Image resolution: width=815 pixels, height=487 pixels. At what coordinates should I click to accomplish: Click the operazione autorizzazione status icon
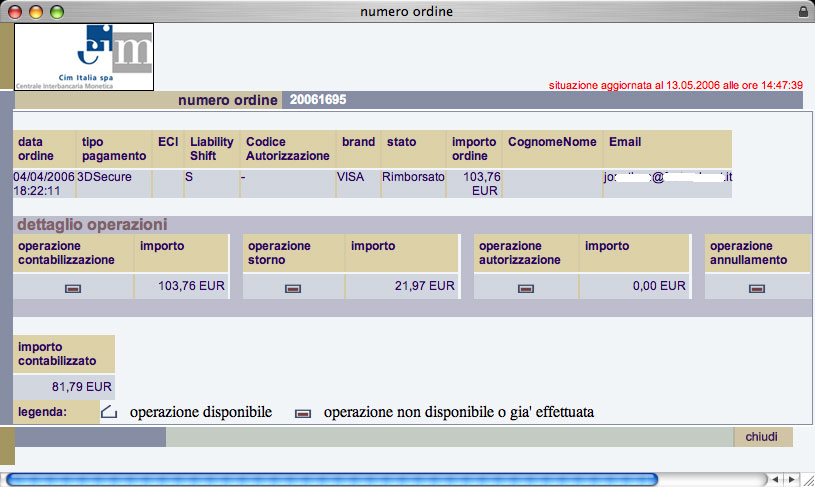tap(525, 288)
